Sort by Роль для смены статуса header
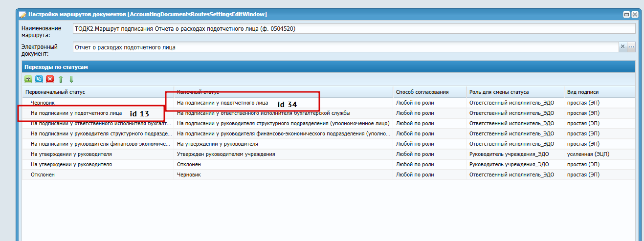The width and height of the screenshot is (644, 241). pos(515,92)
